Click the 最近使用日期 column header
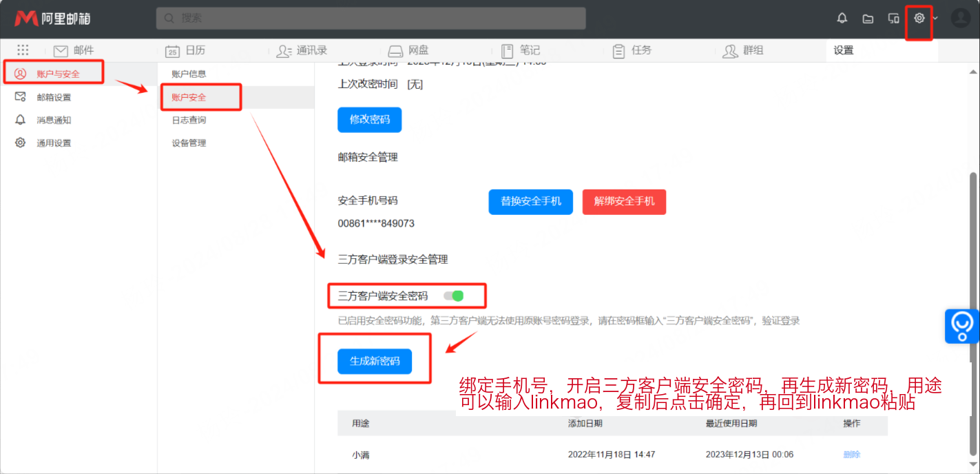The width and height of the screenshot is (980, 474). coord(731,423)
